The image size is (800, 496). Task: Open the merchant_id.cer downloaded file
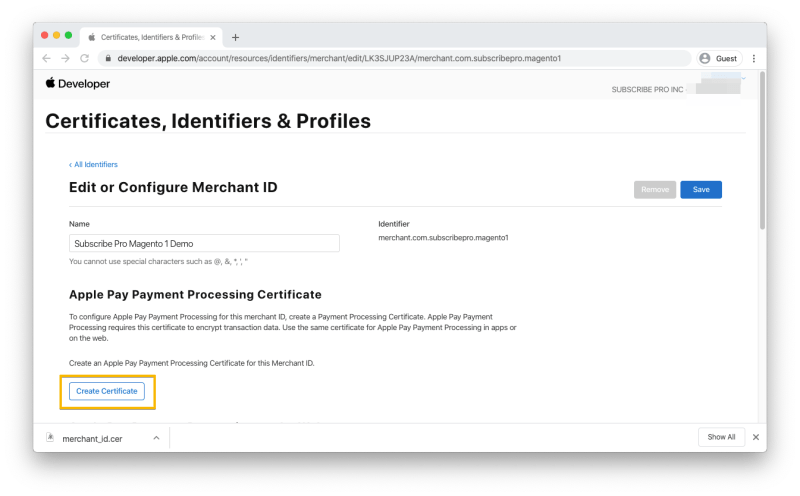(92, 439)
